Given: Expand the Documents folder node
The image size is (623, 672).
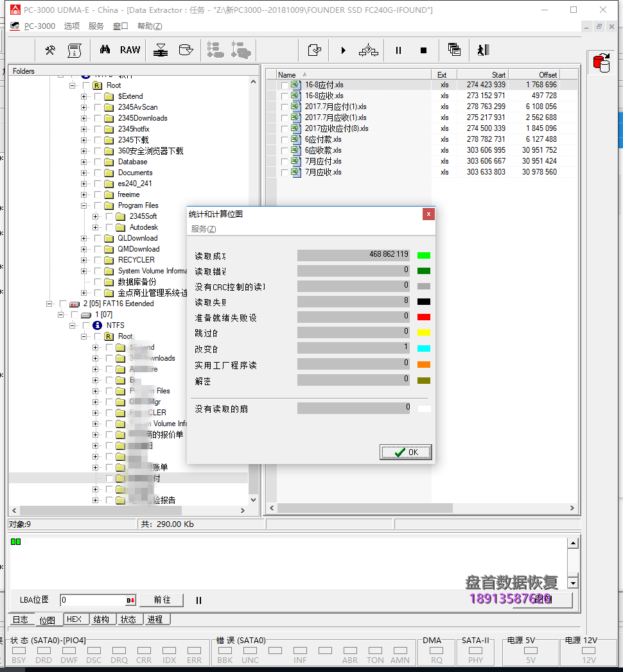Looking at the screenshot, I should coord(82,172).
